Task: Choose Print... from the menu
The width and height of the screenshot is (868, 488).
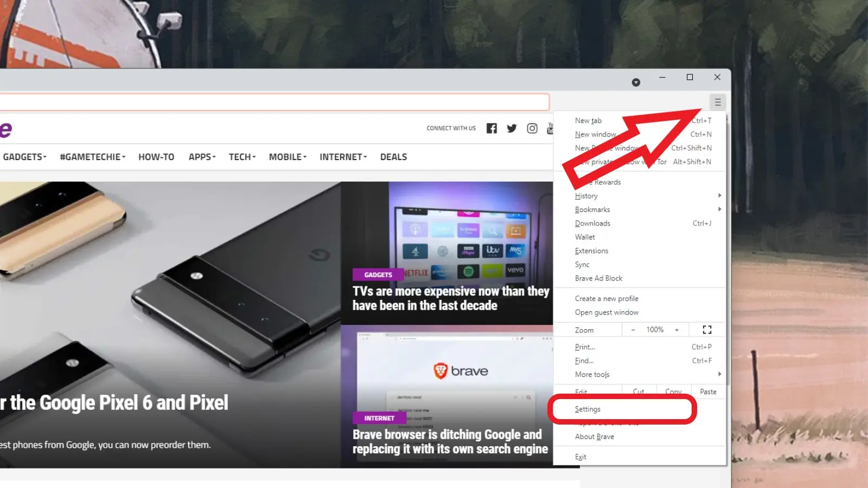Action: point(640,347)
